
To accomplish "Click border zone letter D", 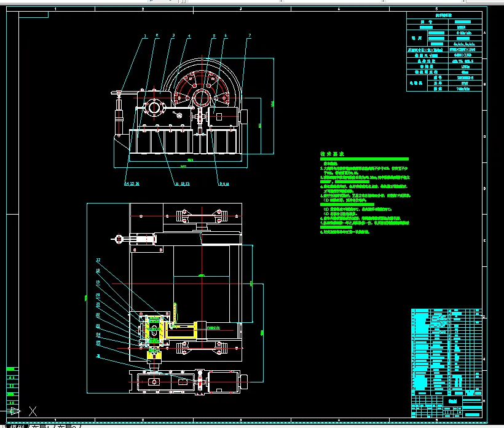I will click(x=485, y=188).
